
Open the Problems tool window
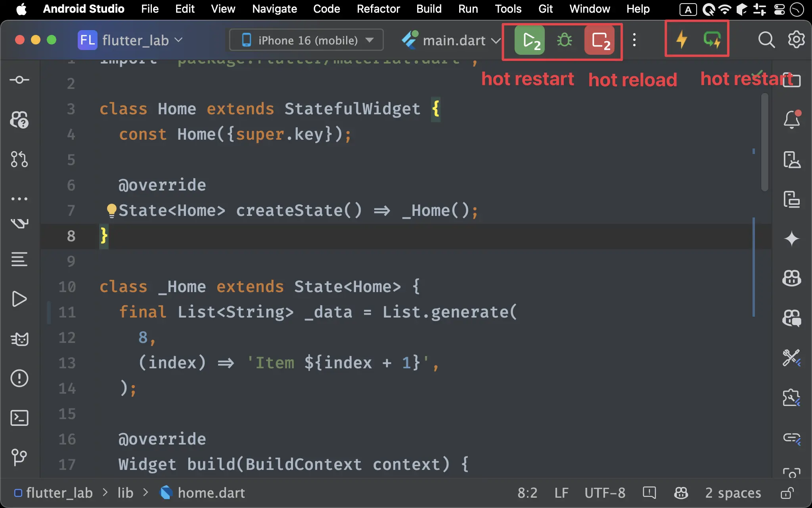coord(19,378)
